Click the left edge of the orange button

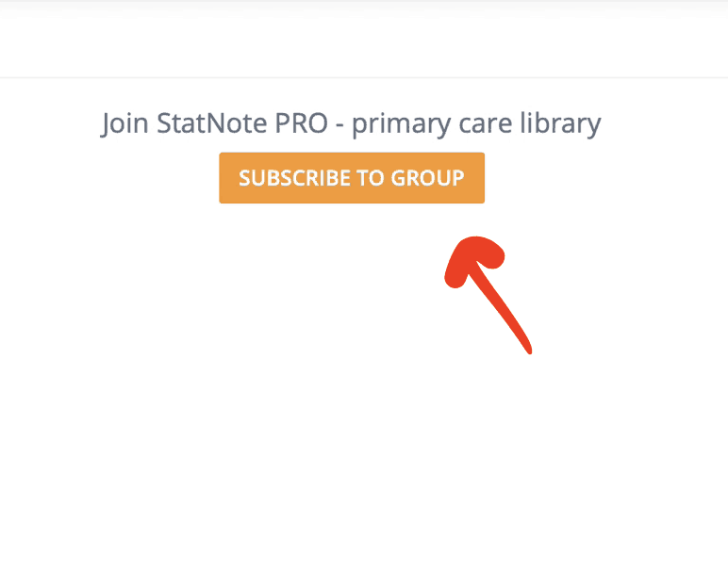coord(222,178)
